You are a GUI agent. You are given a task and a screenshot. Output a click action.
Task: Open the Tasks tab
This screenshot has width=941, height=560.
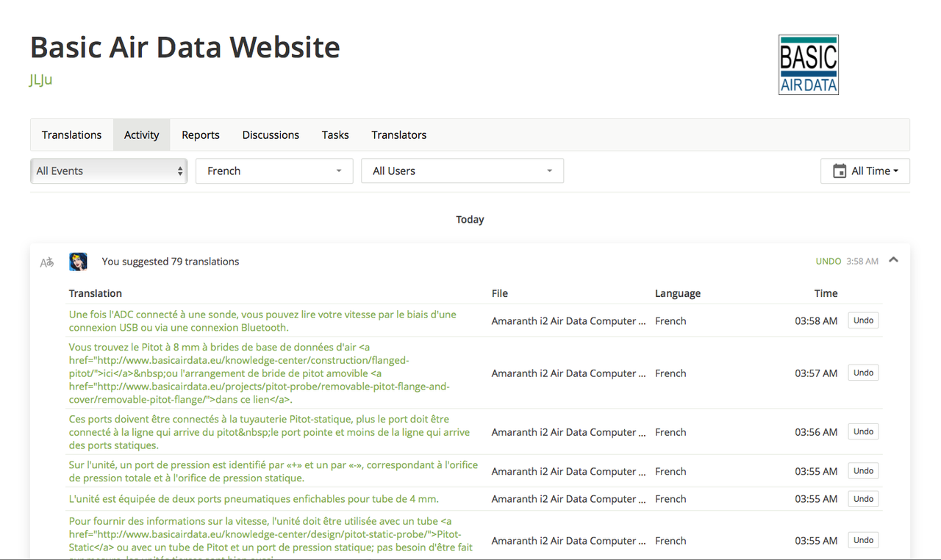pyautogui.click(x=335, y=135)
